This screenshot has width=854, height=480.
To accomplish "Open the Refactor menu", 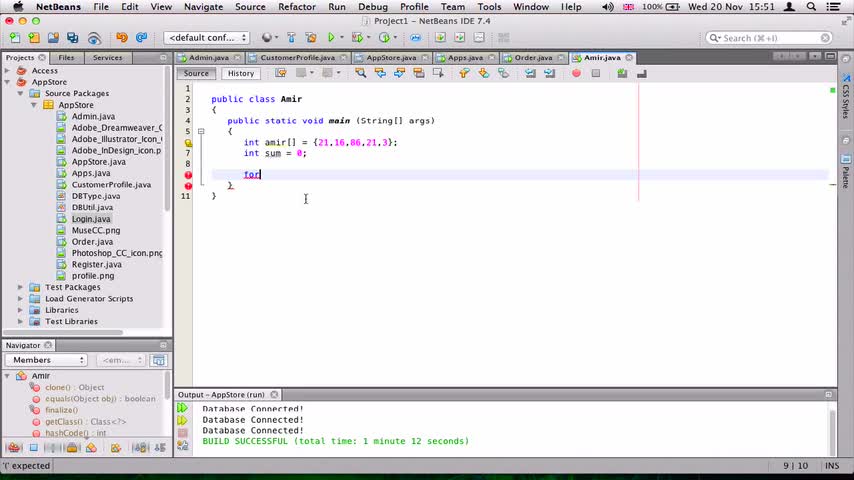I will 297,7.
